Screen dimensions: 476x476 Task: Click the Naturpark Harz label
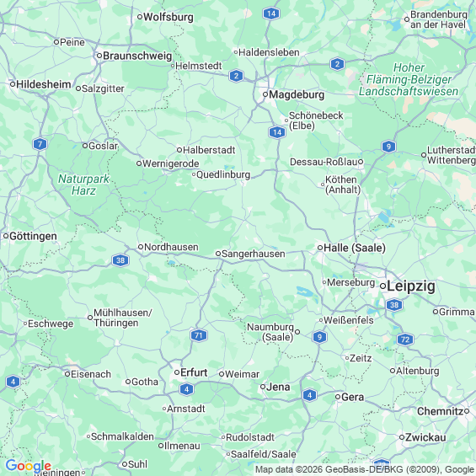(x=83, y=185)
